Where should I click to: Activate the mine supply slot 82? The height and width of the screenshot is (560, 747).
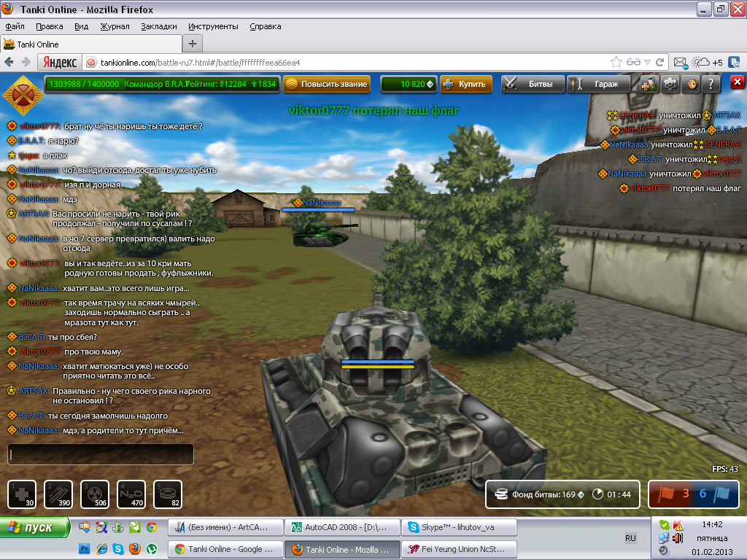(168, 494)
